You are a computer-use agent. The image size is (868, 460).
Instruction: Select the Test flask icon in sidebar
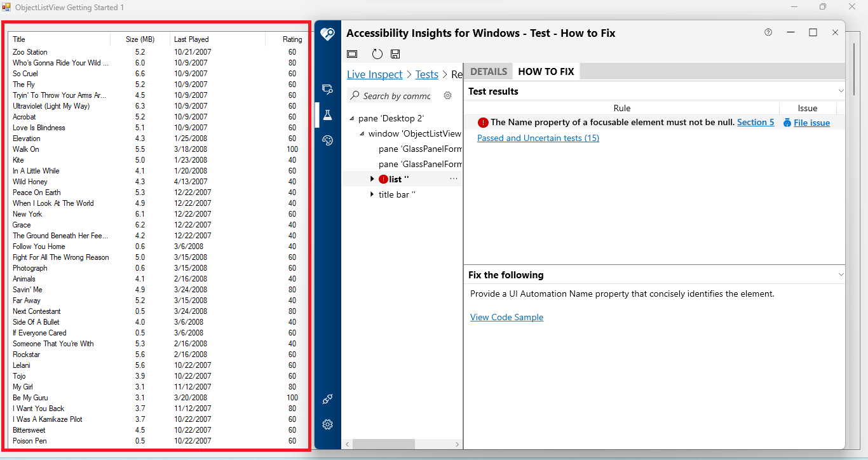pos(327,115)
